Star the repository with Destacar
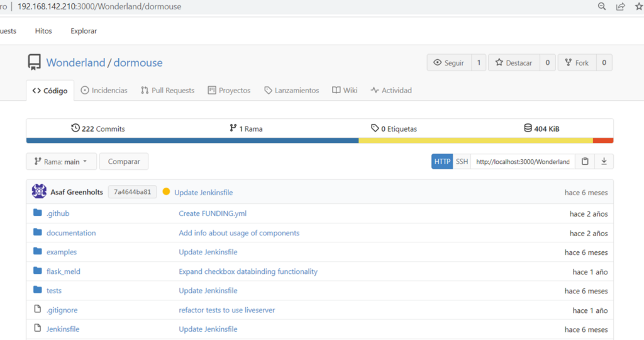644x340 pixels. (x=513, y=62)
